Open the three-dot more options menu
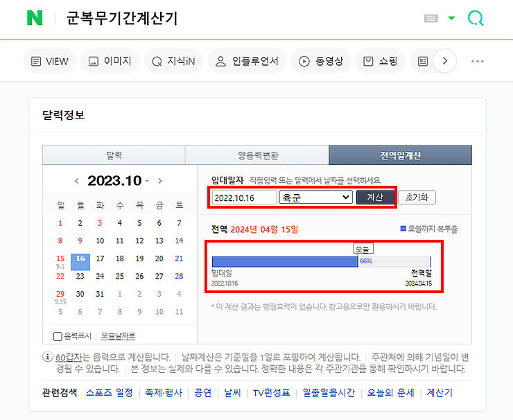 [478, 61]
